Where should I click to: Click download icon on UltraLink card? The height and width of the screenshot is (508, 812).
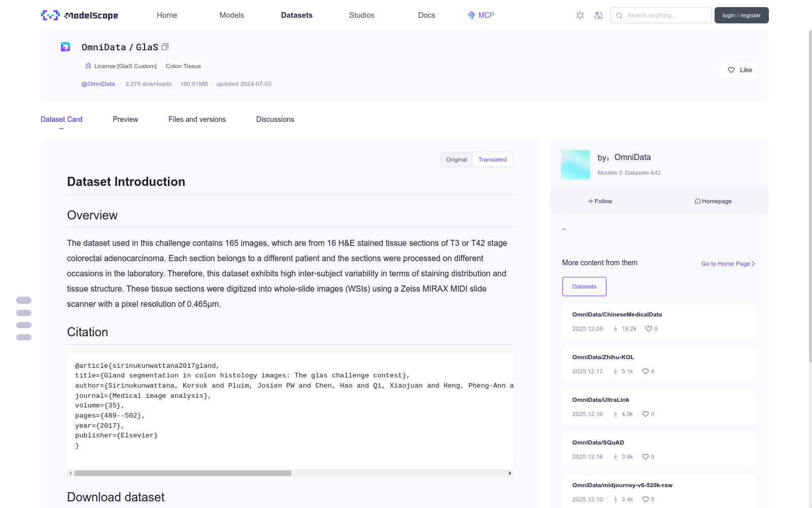click(x=616, y=414)
